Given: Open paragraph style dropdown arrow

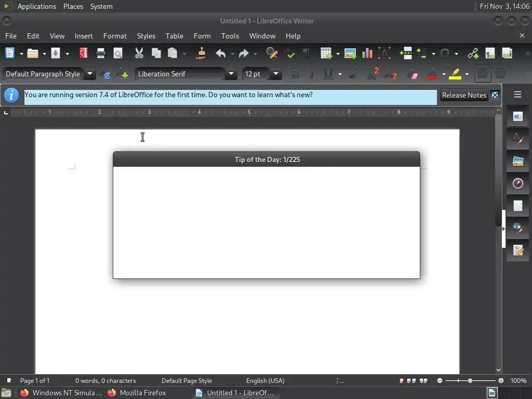Looking at the screenshot, I should pyautogui.click(x=90, y=74).
